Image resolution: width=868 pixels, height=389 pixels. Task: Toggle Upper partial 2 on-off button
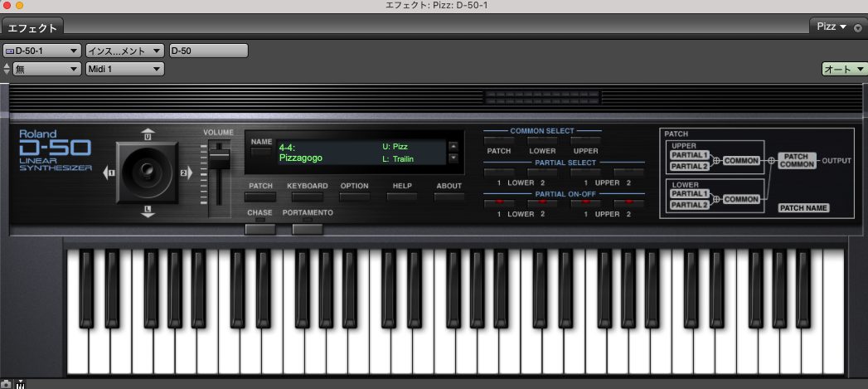[x=629, y=203]
